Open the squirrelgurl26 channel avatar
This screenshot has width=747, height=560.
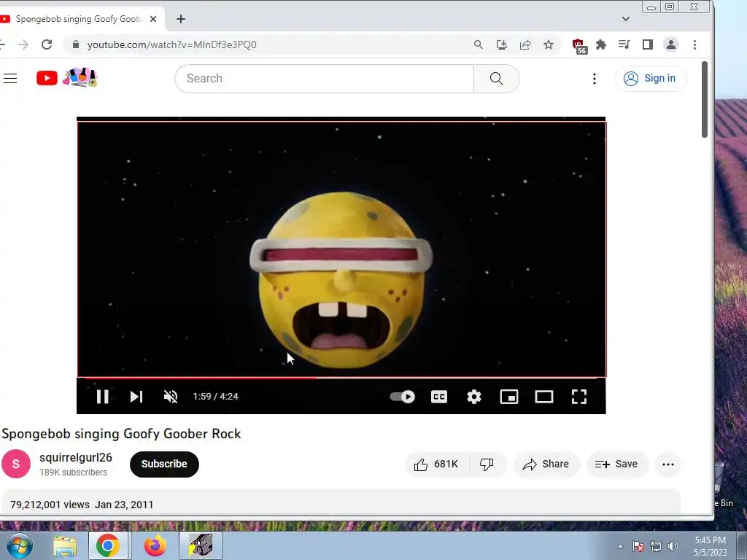(x=16, y=464)
